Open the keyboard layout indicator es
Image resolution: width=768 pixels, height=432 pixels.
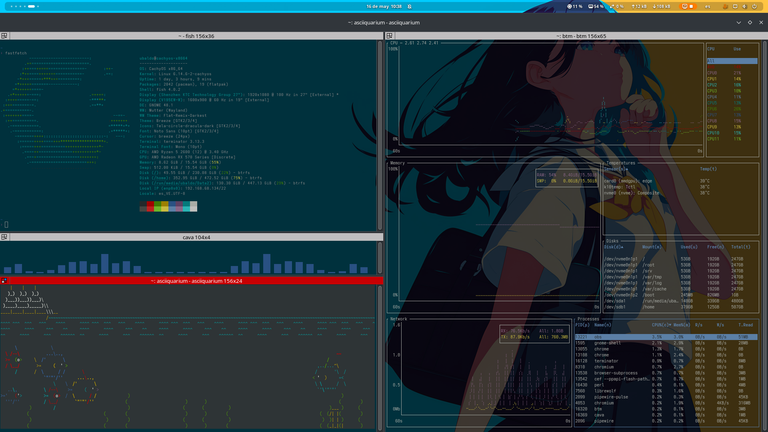pos(707,6)
